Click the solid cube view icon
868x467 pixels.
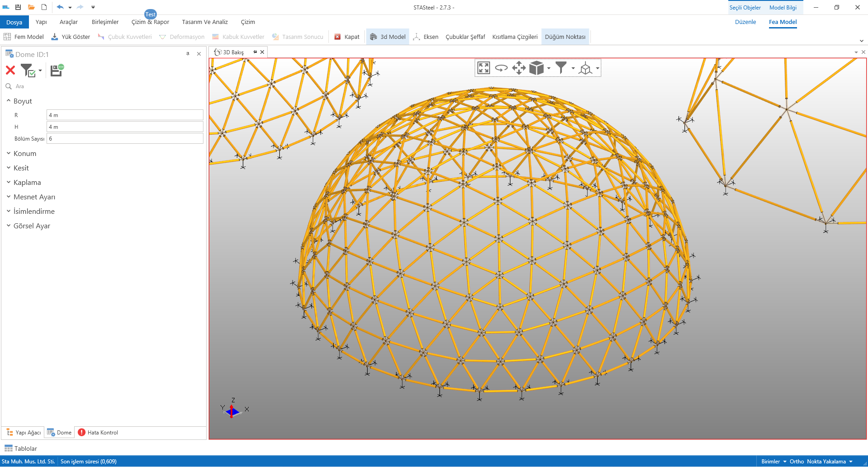point(536,68)
